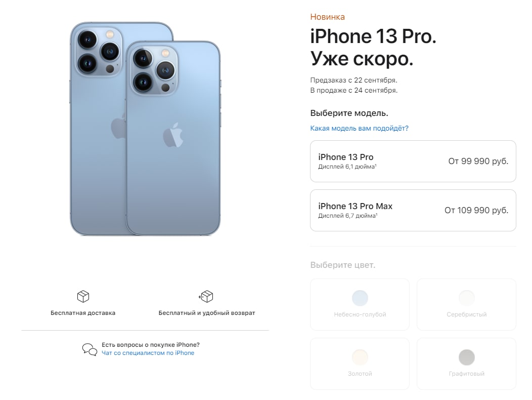Choose the Небесно-голубой color option
The width and height of the screenshot is (532, 400).
[360, 304]
